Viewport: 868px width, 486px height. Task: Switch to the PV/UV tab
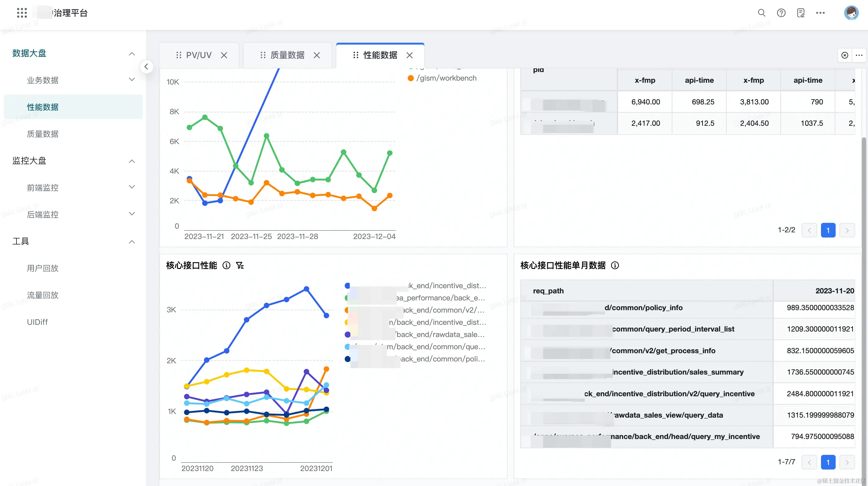pyautogui.click(x=199, y=55)
